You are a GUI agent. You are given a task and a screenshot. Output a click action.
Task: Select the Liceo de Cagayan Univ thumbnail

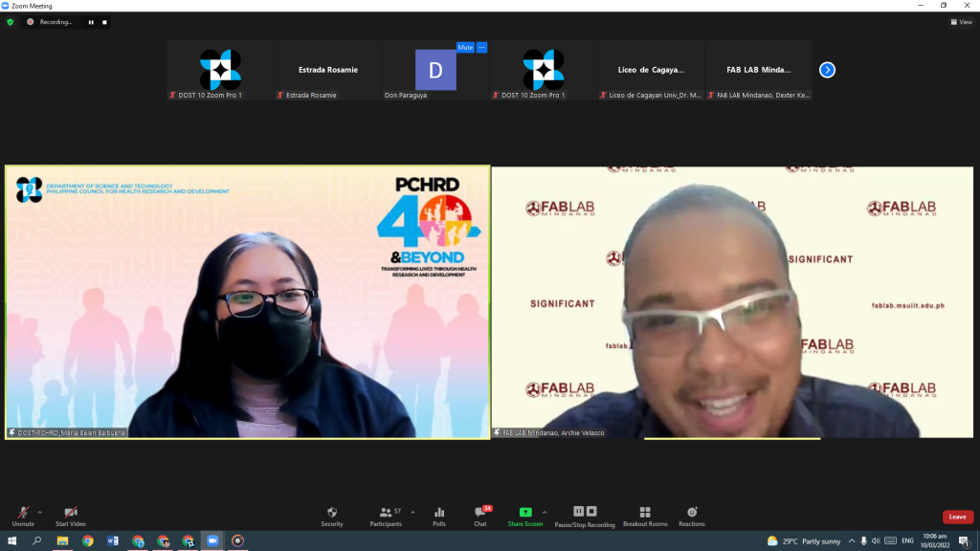(x=651, y=70)
